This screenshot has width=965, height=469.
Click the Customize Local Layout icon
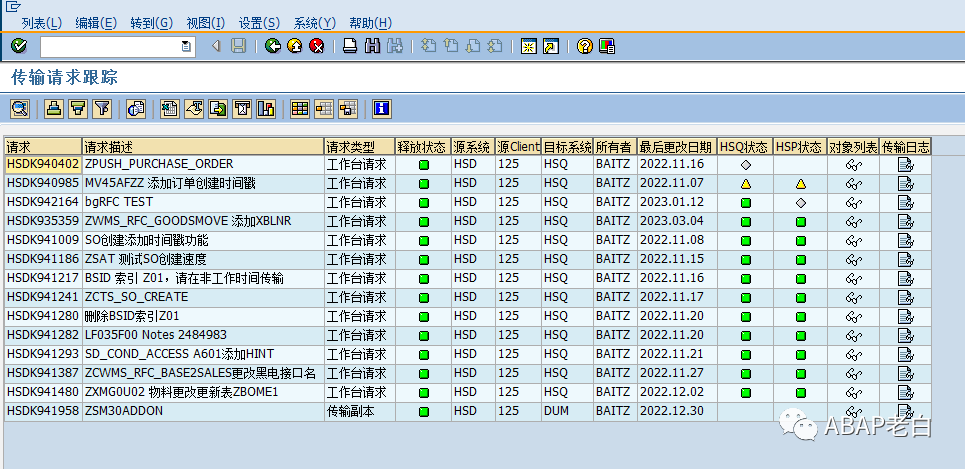[x=607, y=46]
